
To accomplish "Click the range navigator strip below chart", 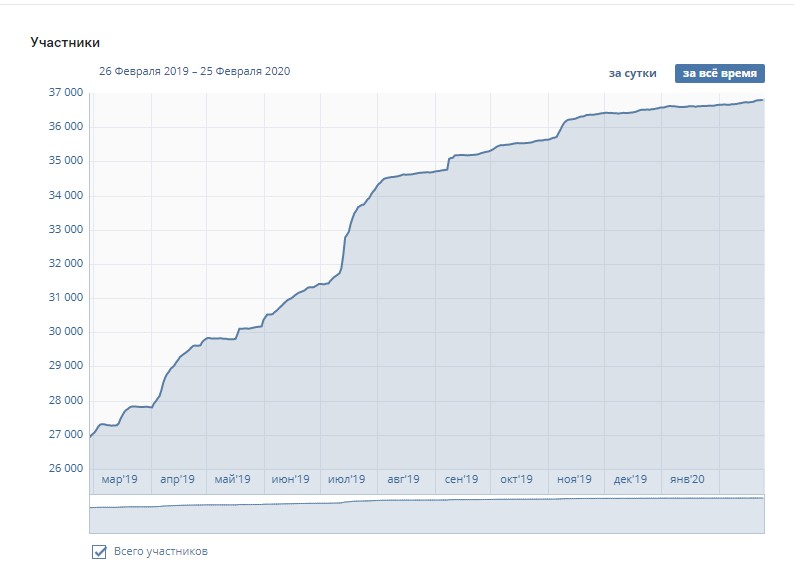I will (427, 514).
